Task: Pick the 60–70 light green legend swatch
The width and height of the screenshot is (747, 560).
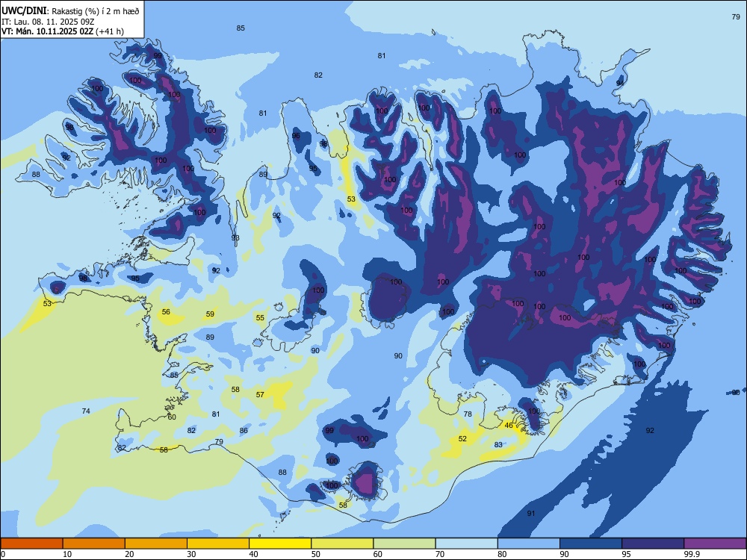Action: (x=404, y=544)
